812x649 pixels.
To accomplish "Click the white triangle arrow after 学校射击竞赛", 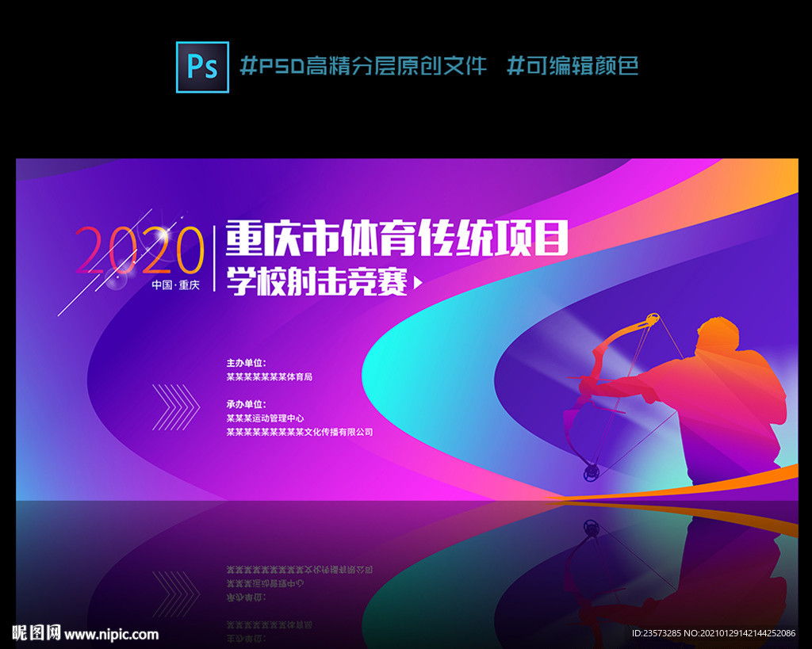I will click(x=418, y=283).
